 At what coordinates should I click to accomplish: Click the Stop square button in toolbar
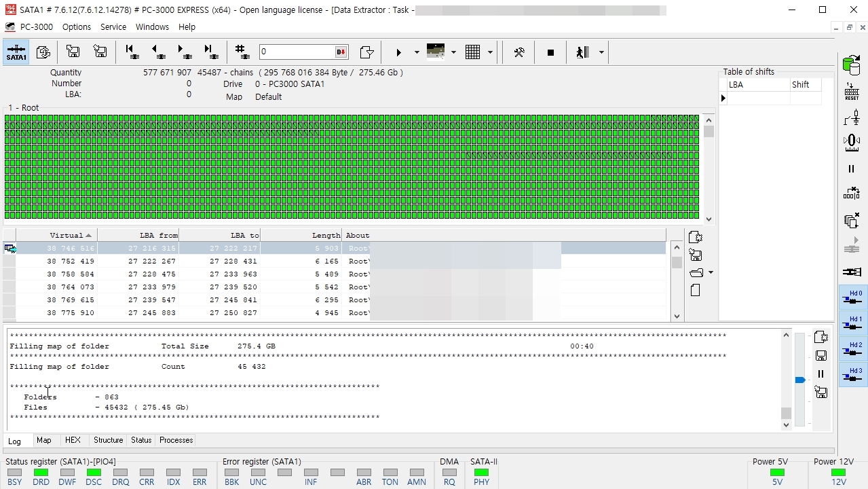(x=550, y=52)
